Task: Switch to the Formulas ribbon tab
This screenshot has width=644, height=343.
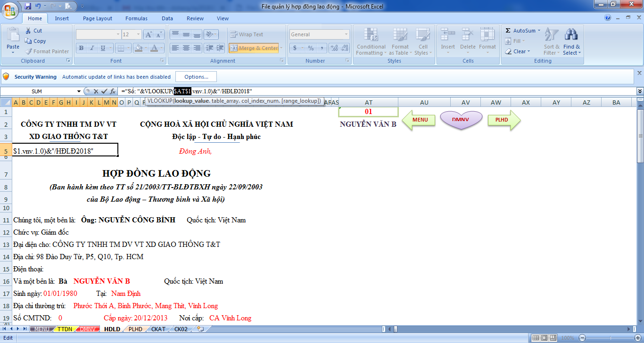Action: 136,18
